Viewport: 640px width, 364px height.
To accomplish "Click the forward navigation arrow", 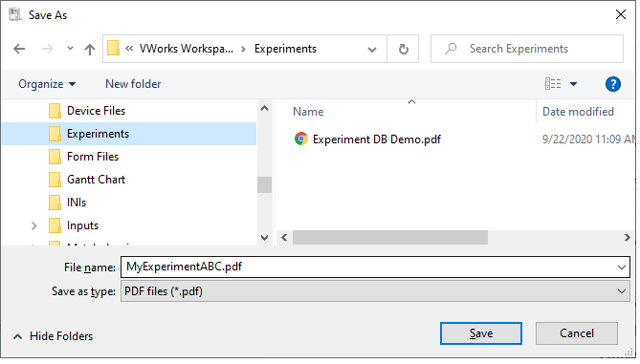I will click(48, 50).
